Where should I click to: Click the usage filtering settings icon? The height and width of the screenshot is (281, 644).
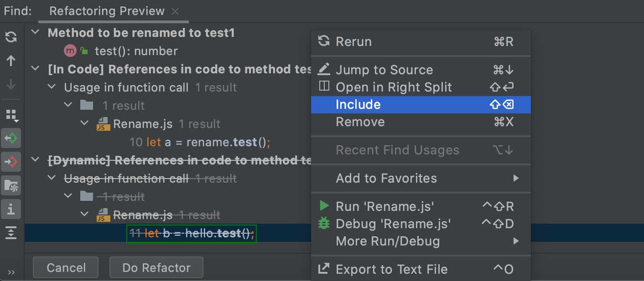click(10, 185)
